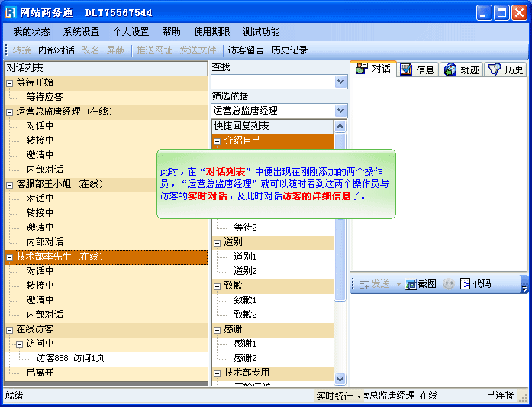Open the 筛选依据 filter dropdown
This screenshot has height=407, width=532.
click(x=340, y=111)
